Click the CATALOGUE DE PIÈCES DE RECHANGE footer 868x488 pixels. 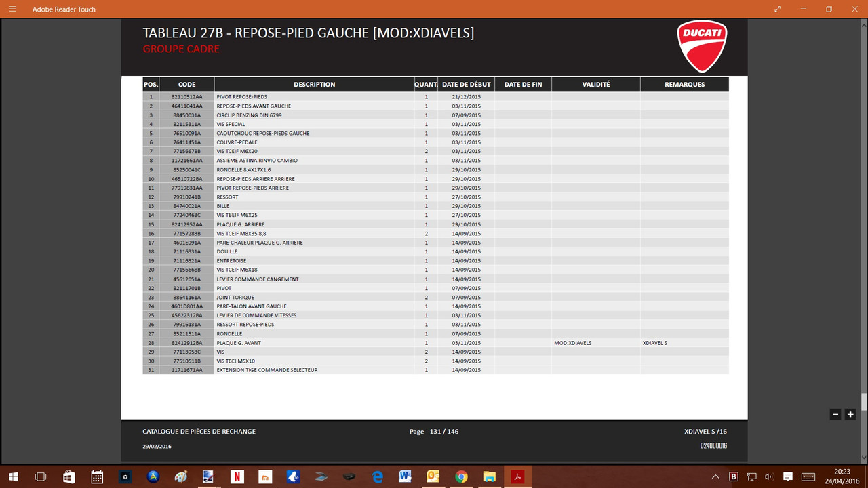coord(199,432)
